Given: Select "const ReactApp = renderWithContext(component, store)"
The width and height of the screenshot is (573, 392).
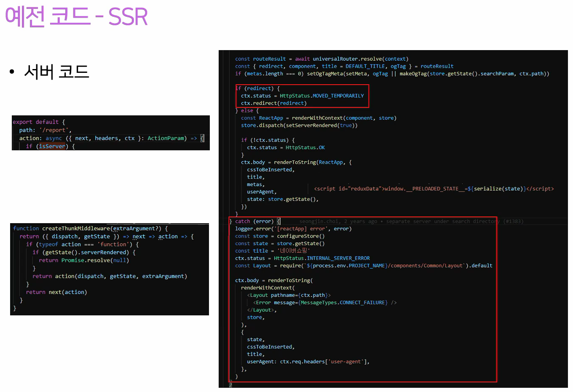Looking at the screenshot, I should click(319, 118).
